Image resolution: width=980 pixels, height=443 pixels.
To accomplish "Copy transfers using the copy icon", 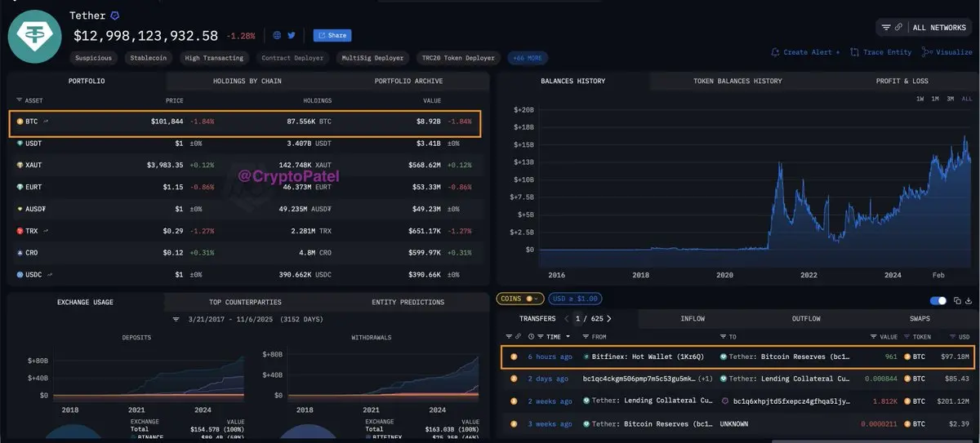I will (956, 300).
